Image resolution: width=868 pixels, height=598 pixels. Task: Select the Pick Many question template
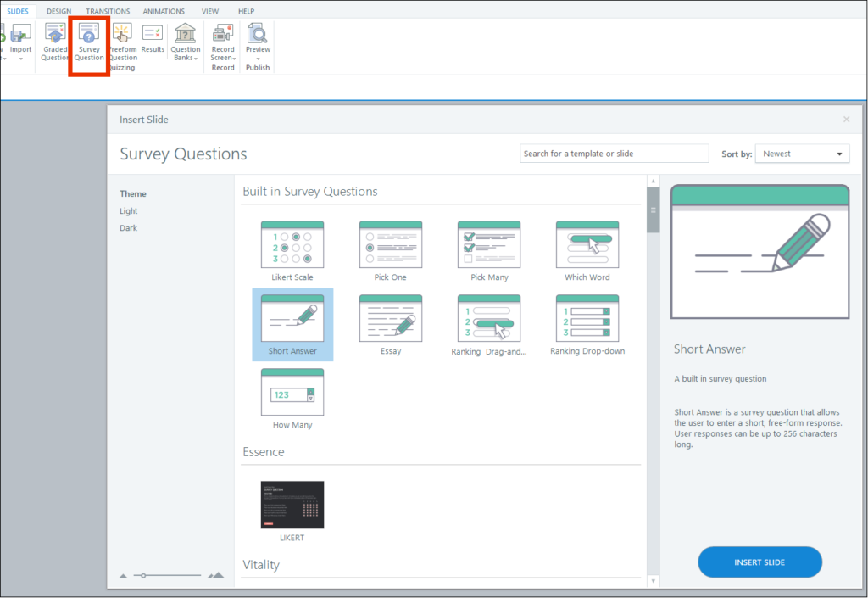click(489, 252)
